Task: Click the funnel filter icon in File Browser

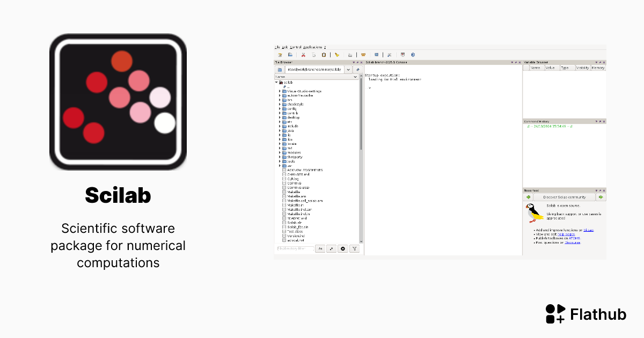Action: click(355, 248)
